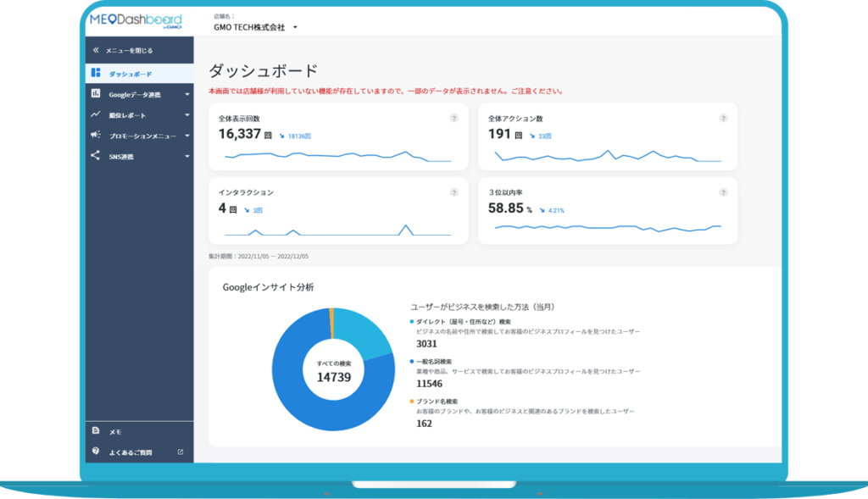
Task: Open Googleデータ連携 menu item
Action: (x=140, y=95)
